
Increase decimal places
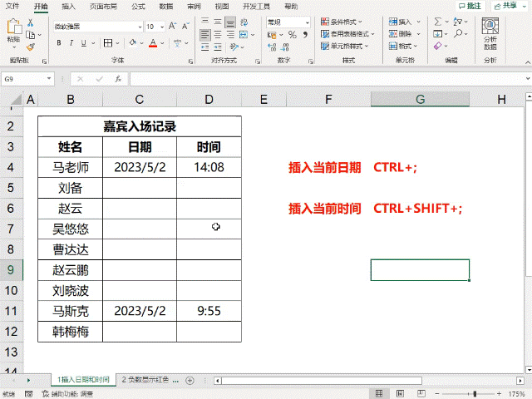(x=272, y=47)
